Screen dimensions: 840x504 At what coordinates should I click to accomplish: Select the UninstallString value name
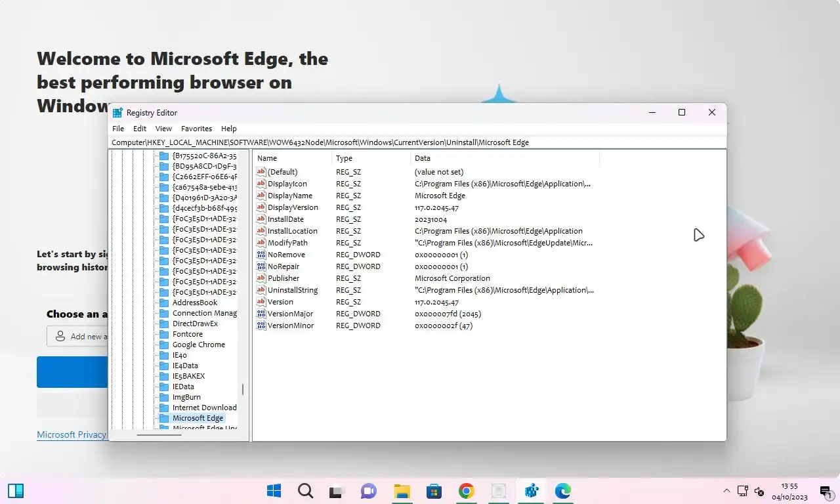point(293,290)
